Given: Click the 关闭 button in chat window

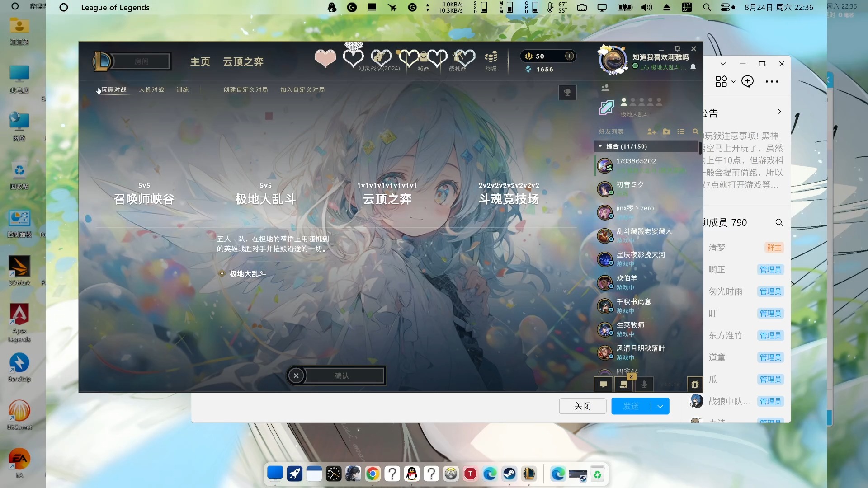Looking at the screenshot, I should point(582,406).
